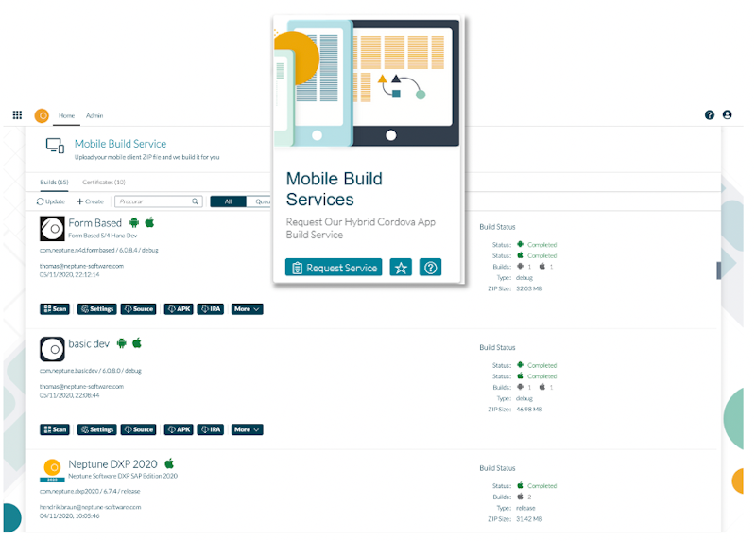The width and height of the screenshot is (756, 541).
Task: Switch to the Certificates (10) tab
Action: [x=104, y=182]
